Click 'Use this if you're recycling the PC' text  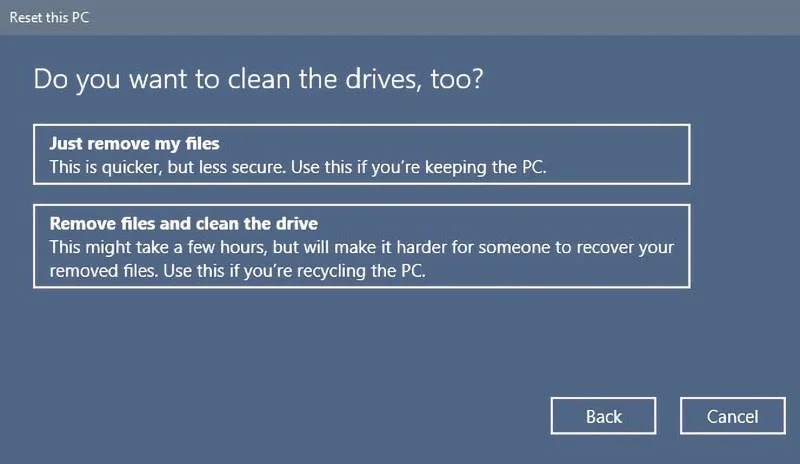[x=294, y=271]
